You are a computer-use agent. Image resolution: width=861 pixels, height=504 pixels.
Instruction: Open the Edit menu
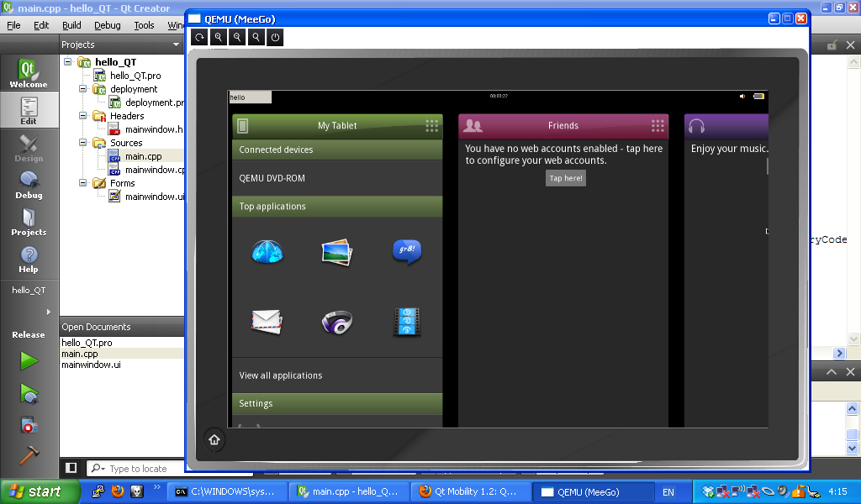[x=41, y=25]
